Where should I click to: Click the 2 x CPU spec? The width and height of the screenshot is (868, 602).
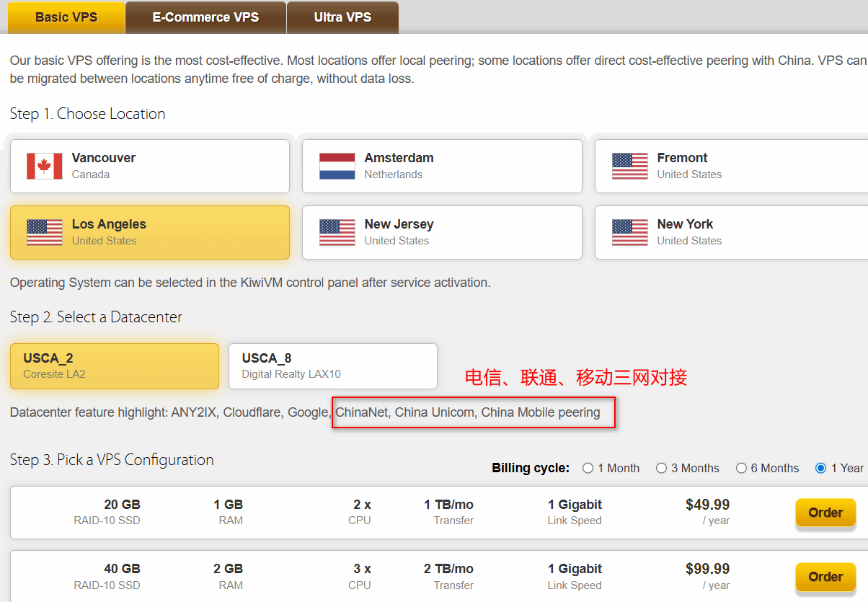pos(360,512)
